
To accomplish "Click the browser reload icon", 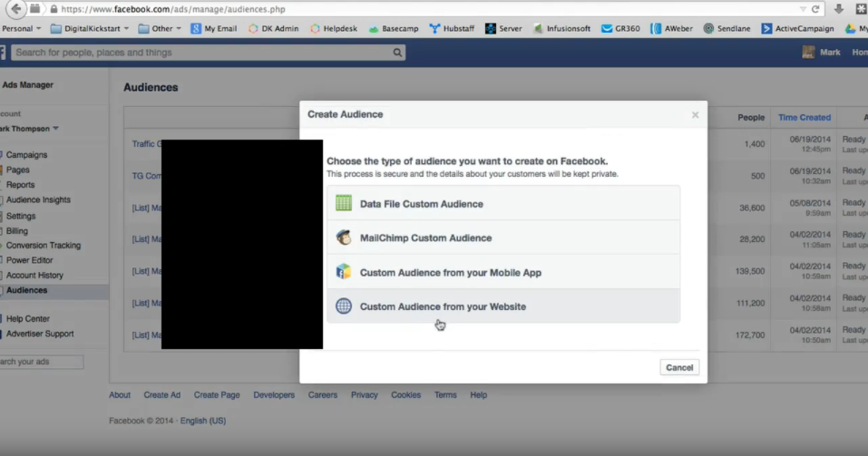I will [x=815, y=9].
